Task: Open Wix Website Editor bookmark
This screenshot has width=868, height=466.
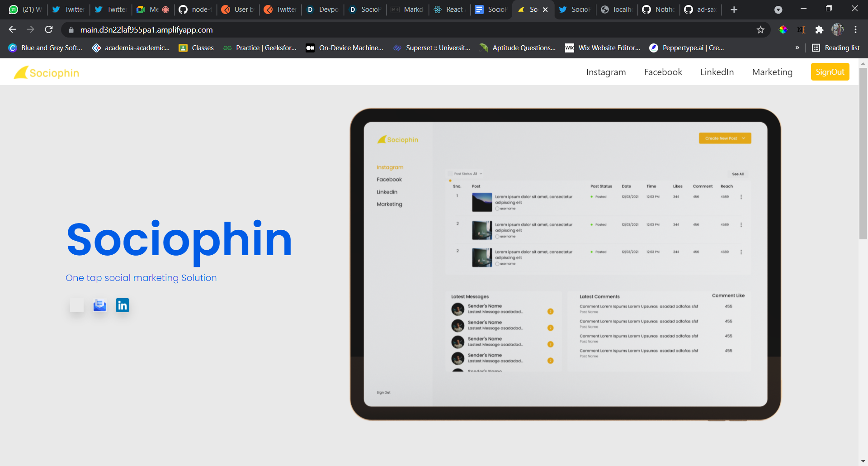Action: pyautogui.click(x=603, y=48)
